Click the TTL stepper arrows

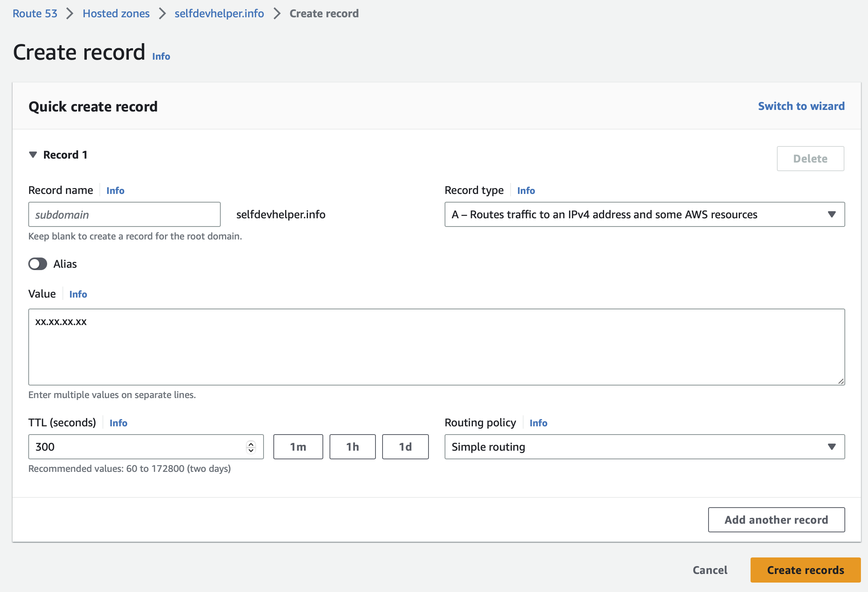pos(251,447)
